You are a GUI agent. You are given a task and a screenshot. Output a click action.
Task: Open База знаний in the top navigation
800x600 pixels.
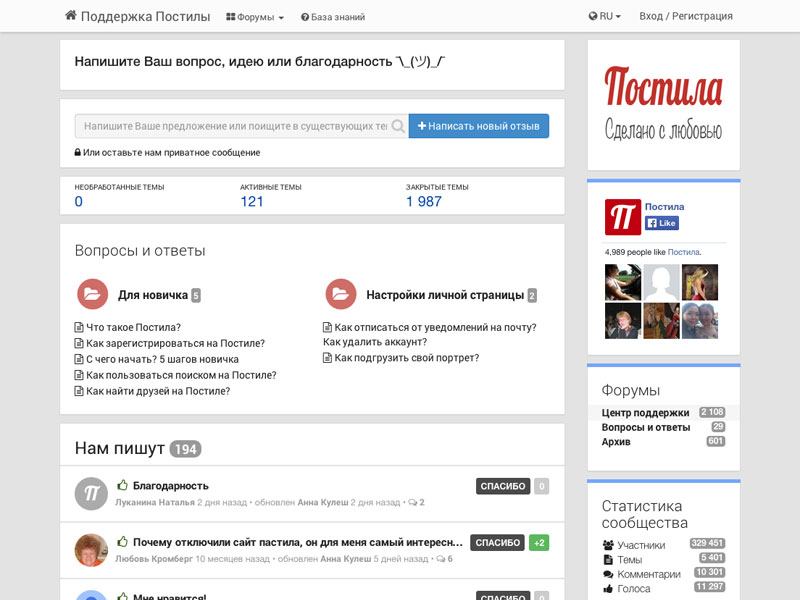point(333,17)
